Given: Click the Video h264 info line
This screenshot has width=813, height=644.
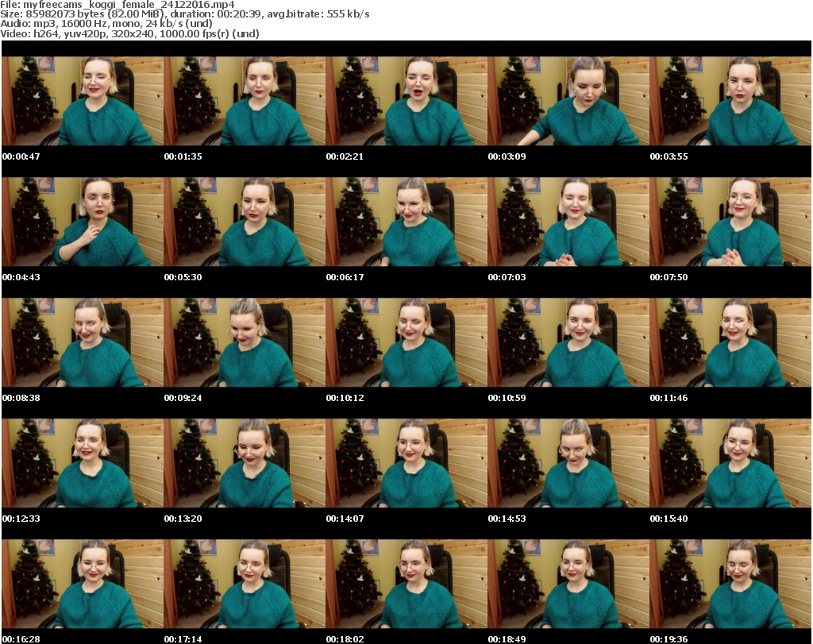Looking at the screenshot, I should click(129, 33).
